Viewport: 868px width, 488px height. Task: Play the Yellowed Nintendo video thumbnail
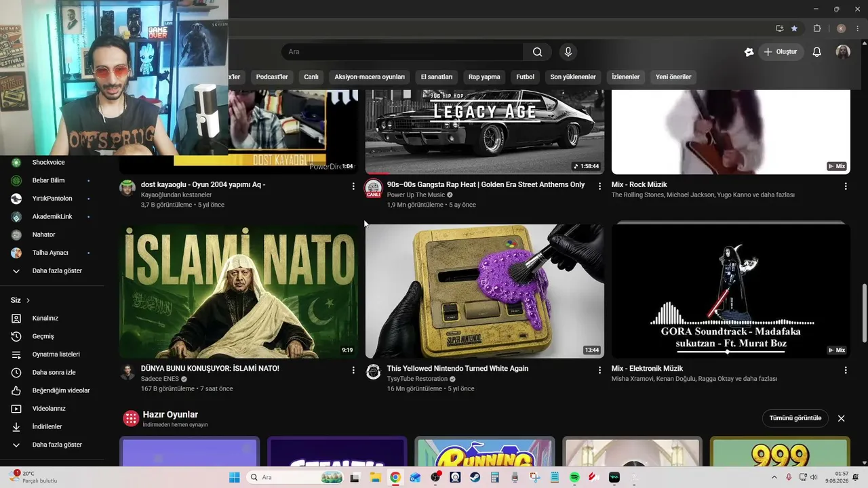[x=485, y=291]
